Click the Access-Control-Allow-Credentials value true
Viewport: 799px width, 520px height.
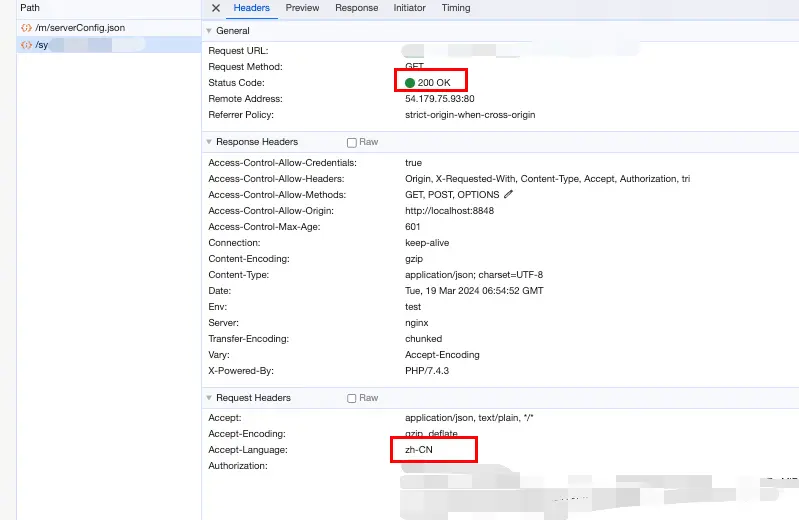[x=413, y=163]
